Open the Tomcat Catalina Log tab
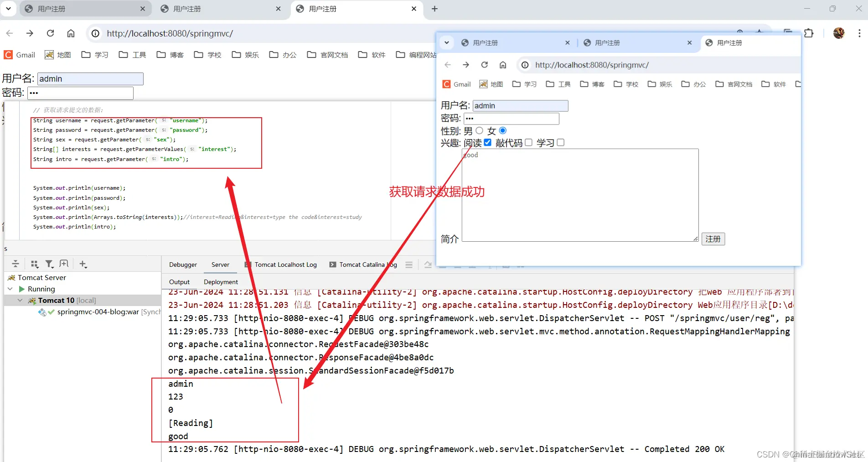868x462 pixels. pos(363,265)
